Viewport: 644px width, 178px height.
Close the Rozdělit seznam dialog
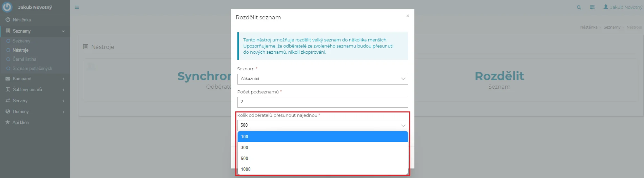[408, 16]
